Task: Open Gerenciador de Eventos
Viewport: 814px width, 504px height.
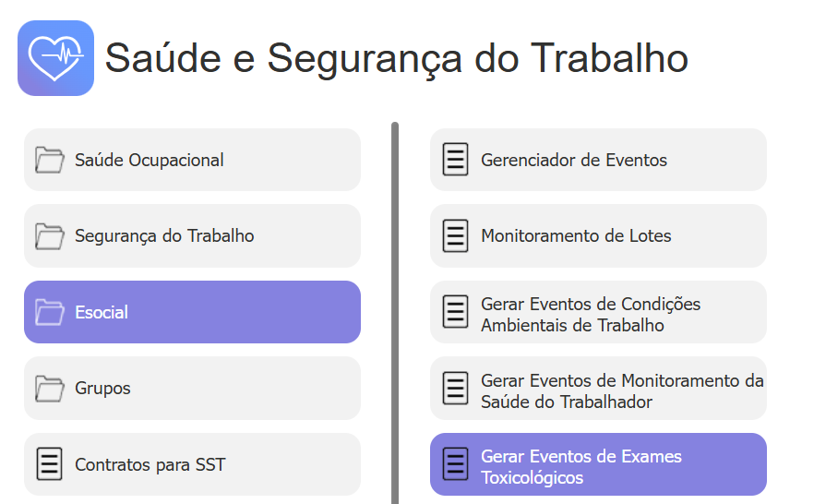Action: [574, 161]
